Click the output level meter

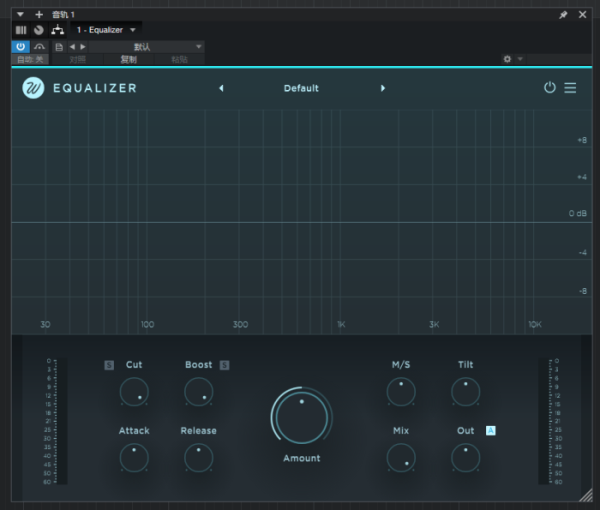point(545,421)
